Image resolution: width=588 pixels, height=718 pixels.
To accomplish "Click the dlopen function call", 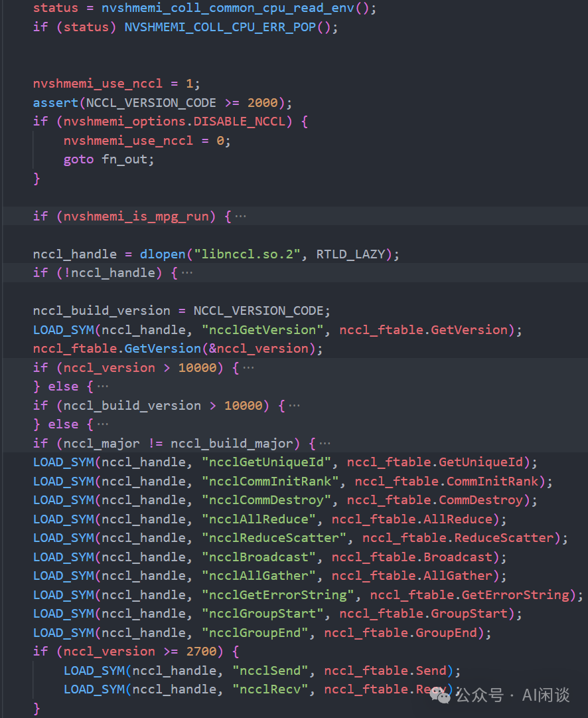I will click(x=163, y=254).
